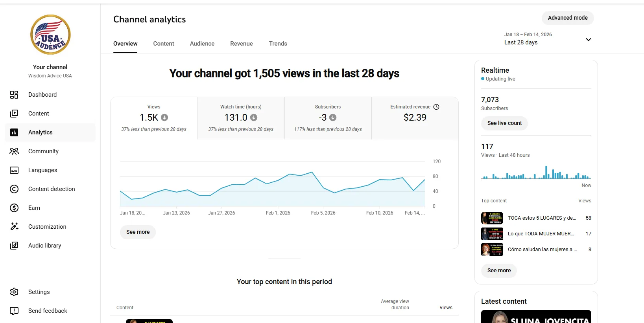Click the Content video icon in sidebar
This screenshot has width=644, height=323.
[14, 114]
